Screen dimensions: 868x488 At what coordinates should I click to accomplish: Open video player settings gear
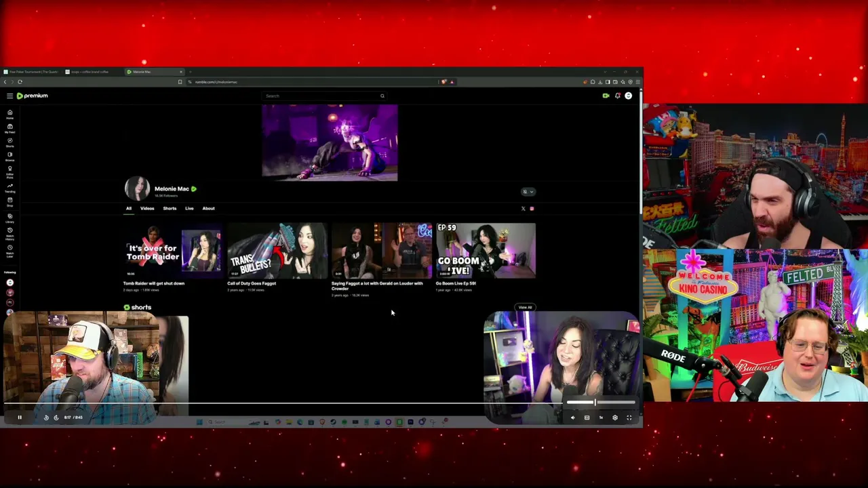tap(615, 418)
